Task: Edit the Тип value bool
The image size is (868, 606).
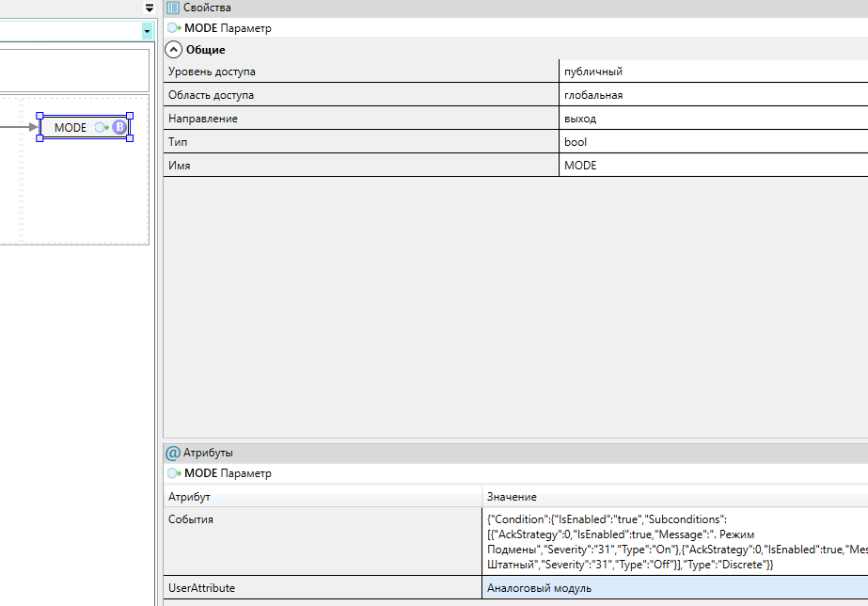Action: point(575,142)
